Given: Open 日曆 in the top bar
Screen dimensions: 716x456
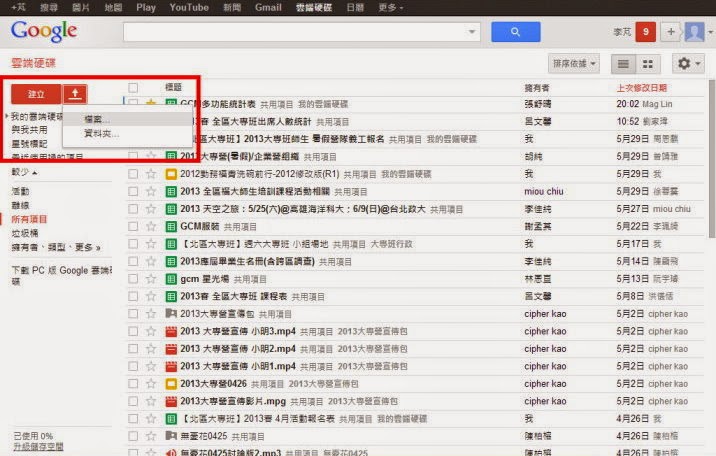Looking at the screenshot, I should point(355,7).
